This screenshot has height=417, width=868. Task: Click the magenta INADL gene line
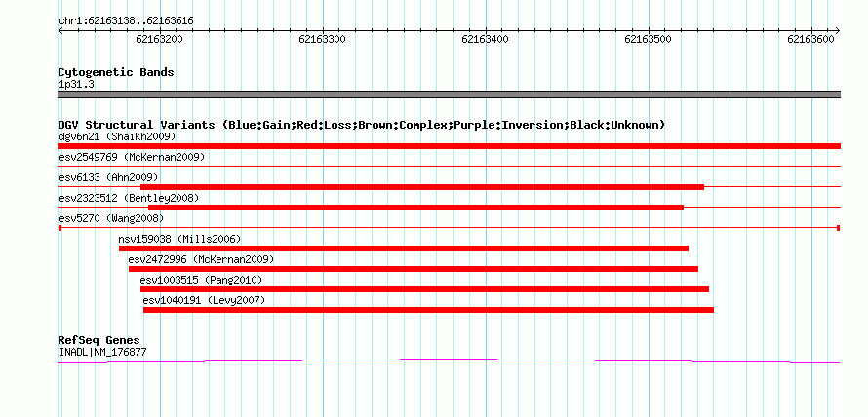coord(449,360)
